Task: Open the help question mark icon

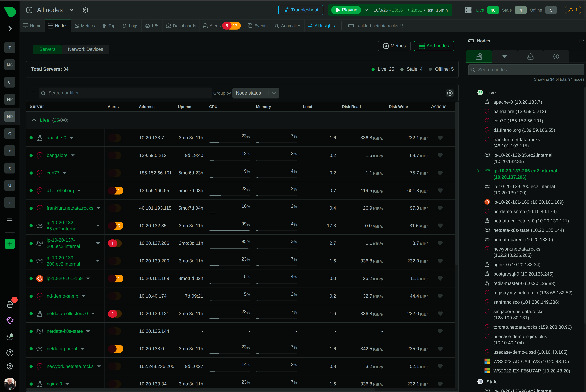Action: click(x=10, y=353)
